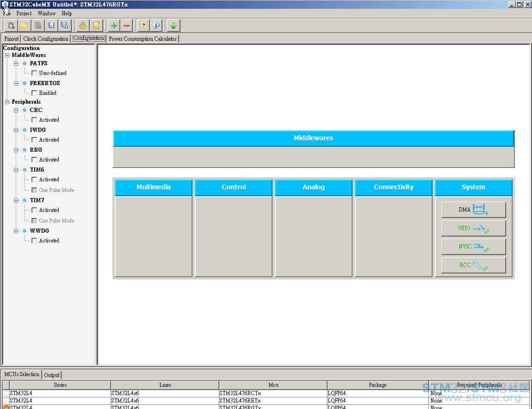Screen dimensions: 532x409
Task: Open GPIO configuration button
Action: [473, 228]
